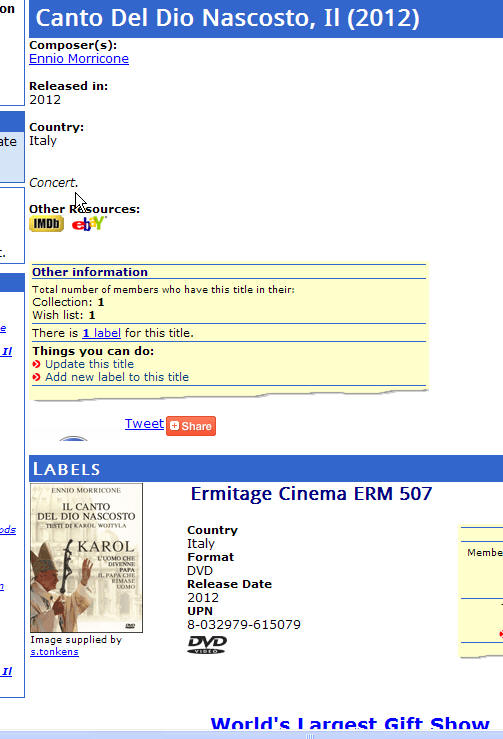Click the Ermitage Cinema ERM 507 heading

point(311,494)
